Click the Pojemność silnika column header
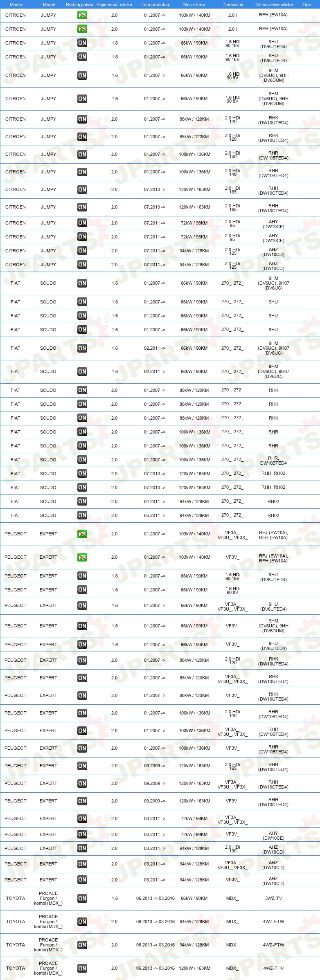Viewport: 320px width, 980px height. [x=114, y=4]
